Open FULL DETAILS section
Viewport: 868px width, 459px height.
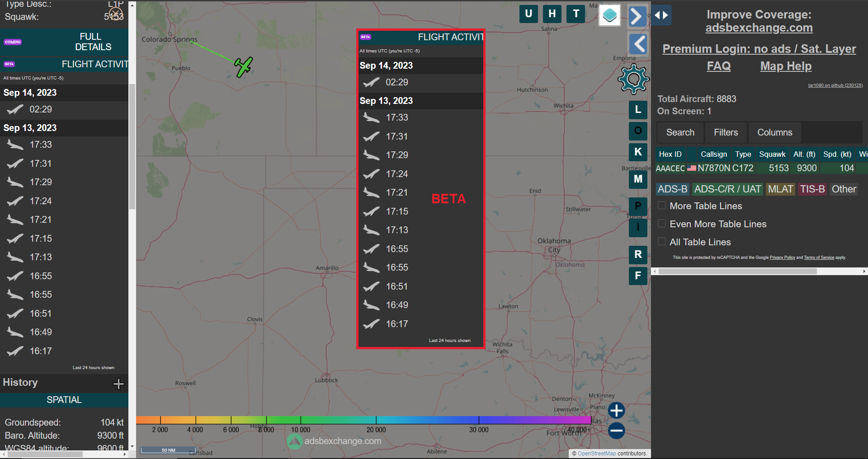click(x=64, y=42)
